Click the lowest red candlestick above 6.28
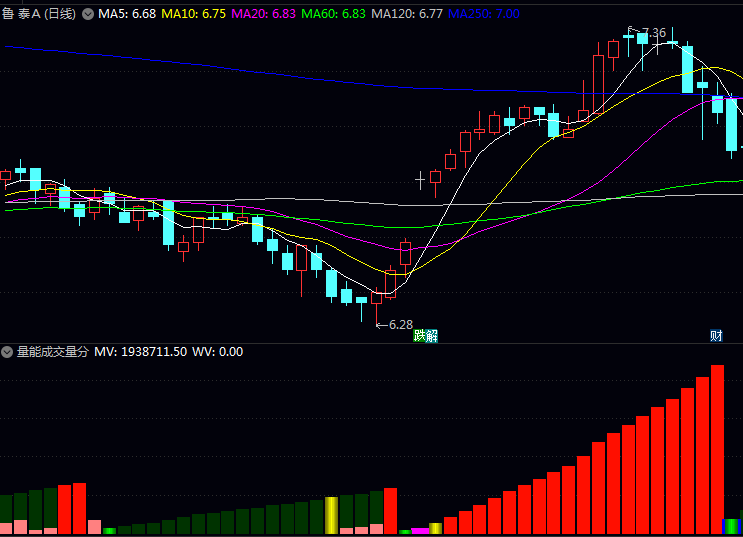The width and height of the screenshot is (743, 537). tap(376, 297)
